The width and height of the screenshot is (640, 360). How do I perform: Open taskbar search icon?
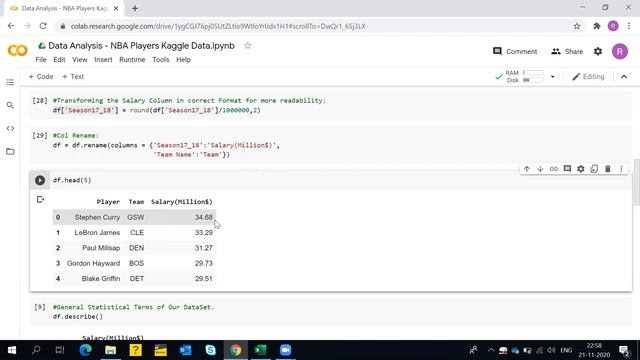(x=36, y=350)
